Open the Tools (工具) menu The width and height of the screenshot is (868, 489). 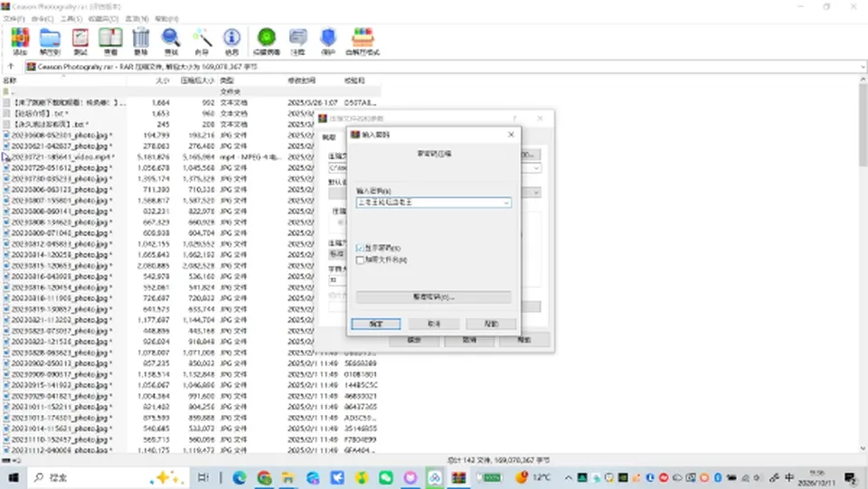click(x=71, y=19)
